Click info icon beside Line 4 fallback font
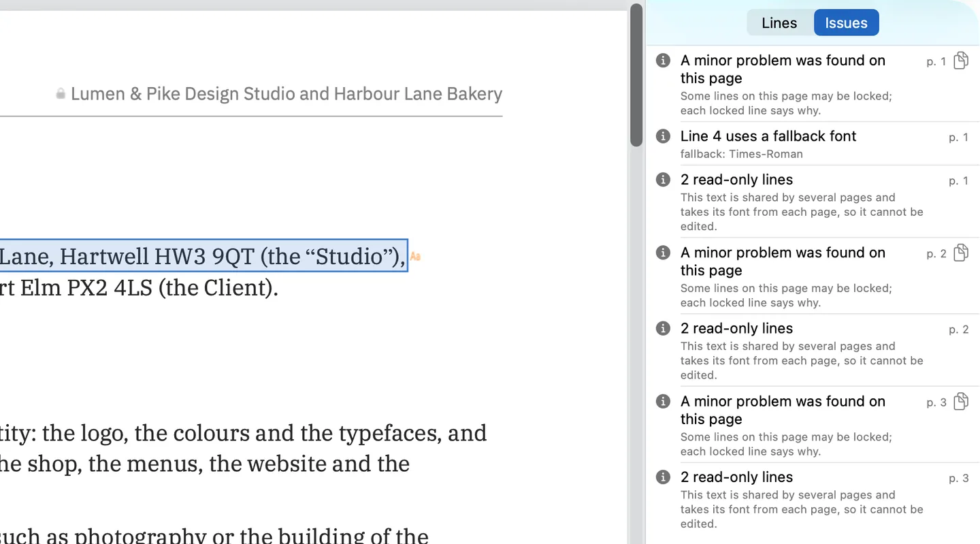The image size is (980, 544). coord(663,135)
